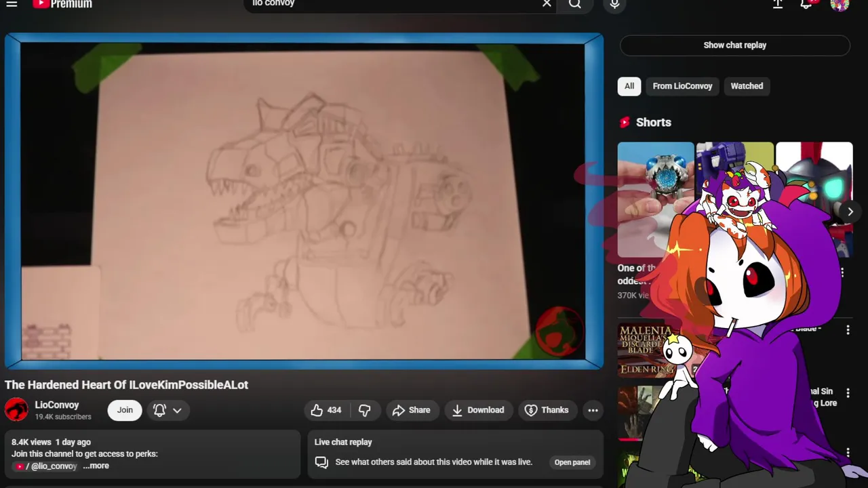Dislike the video
Viewport: 868px width, 488px height.
[365, 410]
